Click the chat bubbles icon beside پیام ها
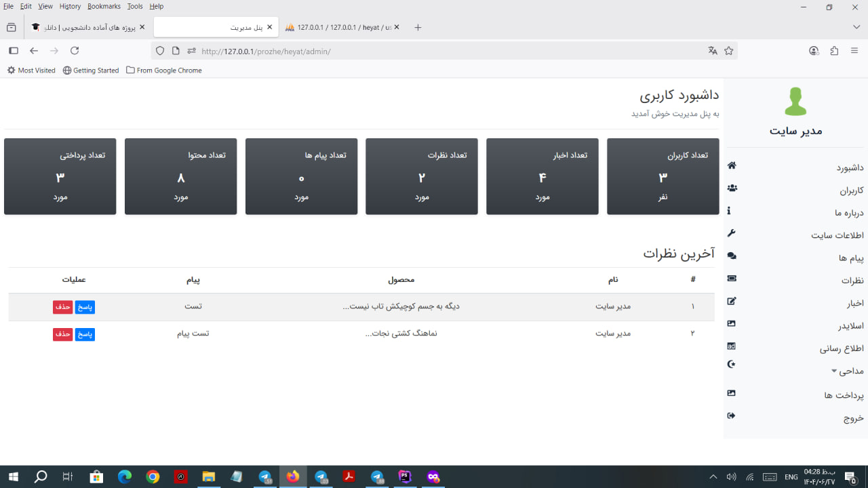The image size is (868, 488). coord(732,256)
